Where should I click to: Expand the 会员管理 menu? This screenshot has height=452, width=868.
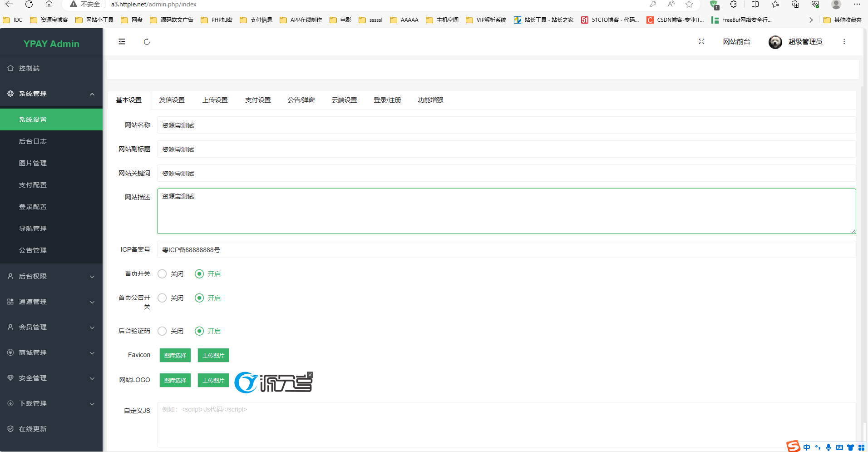point(51,327)
